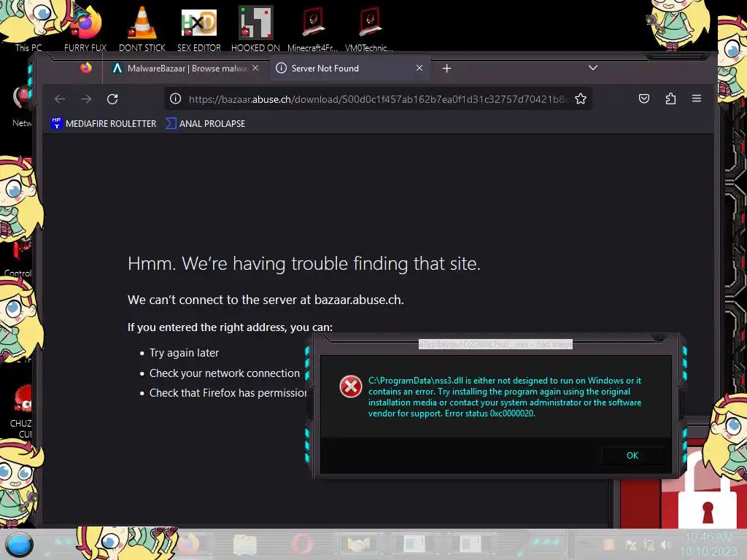747x560 pixels.
Task: Open the Network desktop icon
Action: point(21,107)
